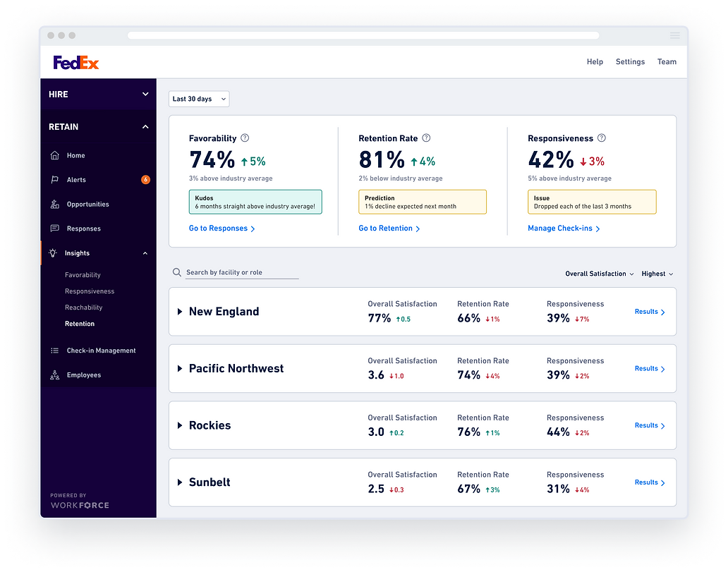Switch to the Favorability insights section
This screenshot has height=572, width=728.
pos(83,275)
